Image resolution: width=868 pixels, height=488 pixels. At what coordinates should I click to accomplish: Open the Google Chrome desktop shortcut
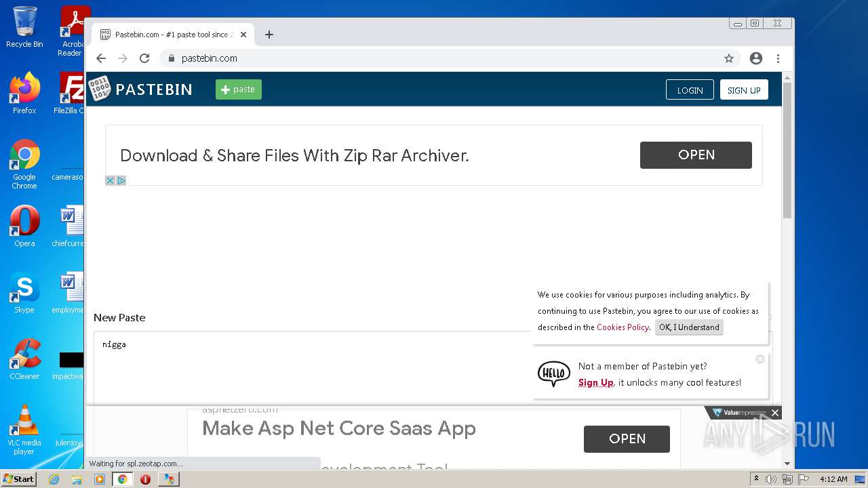pyautogui.click(x=24, y=164)
